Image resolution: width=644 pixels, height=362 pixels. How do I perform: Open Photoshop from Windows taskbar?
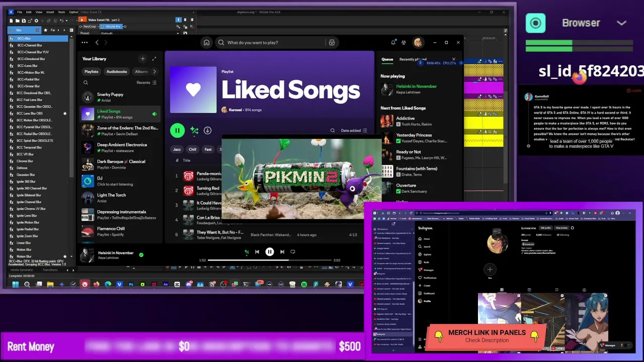[x=131, y=285]
